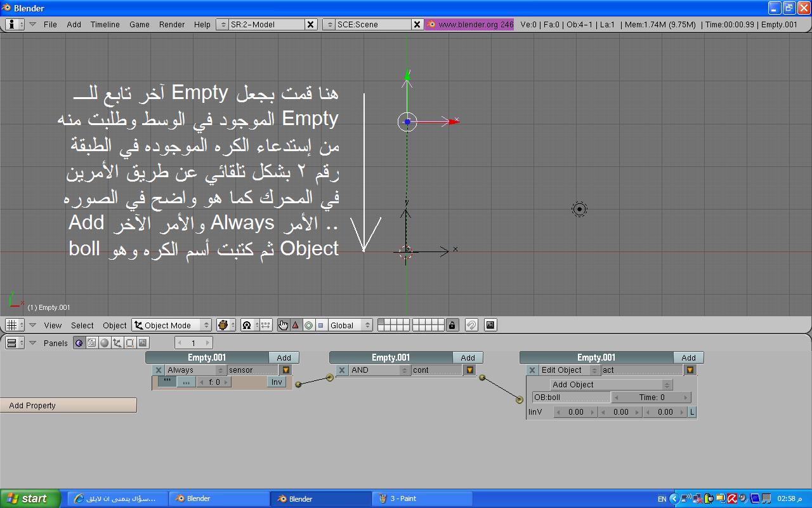Click the Add Property button
Image resolution: width=812 pixels, height=508 pixels.
69,405
